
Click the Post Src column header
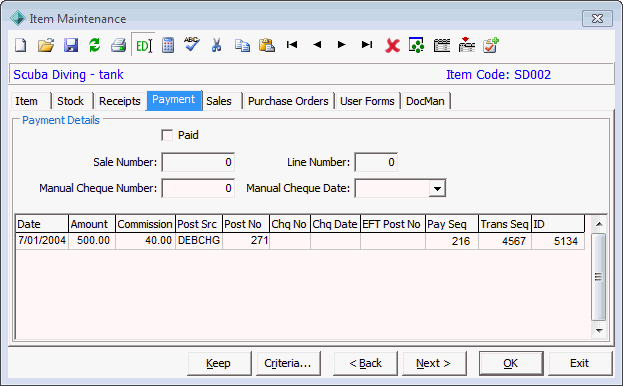click(199, 224)
